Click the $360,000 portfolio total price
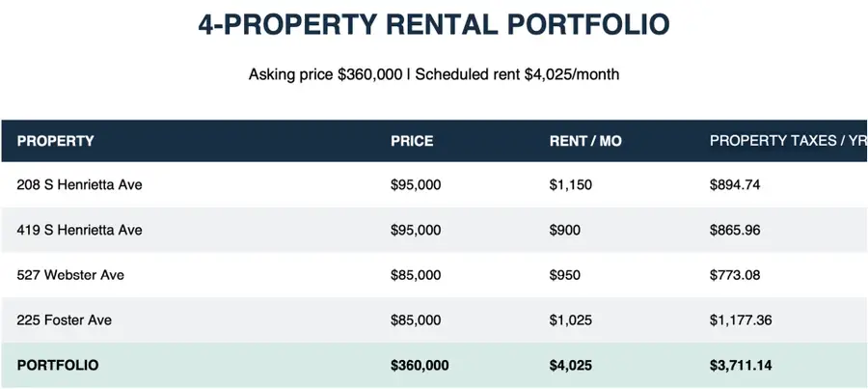868x389 pixels. point(420,365)
